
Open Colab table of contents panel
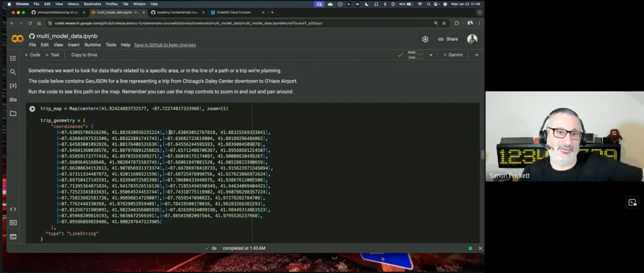coord(13,58)
